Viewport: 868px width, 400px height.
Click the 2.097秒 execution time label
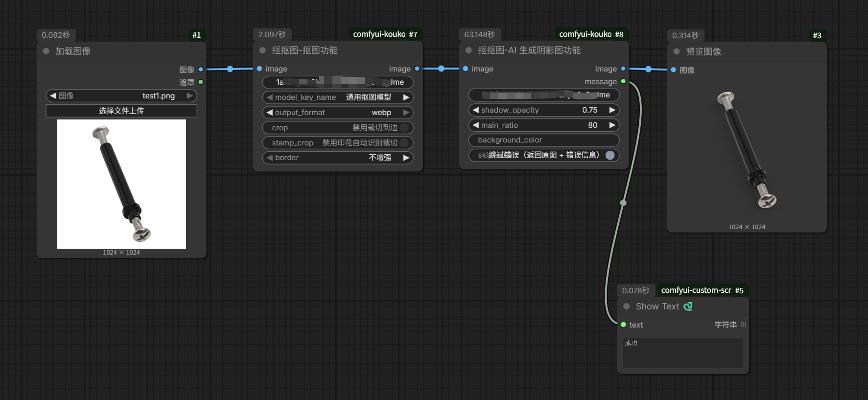tap(272, 35)
